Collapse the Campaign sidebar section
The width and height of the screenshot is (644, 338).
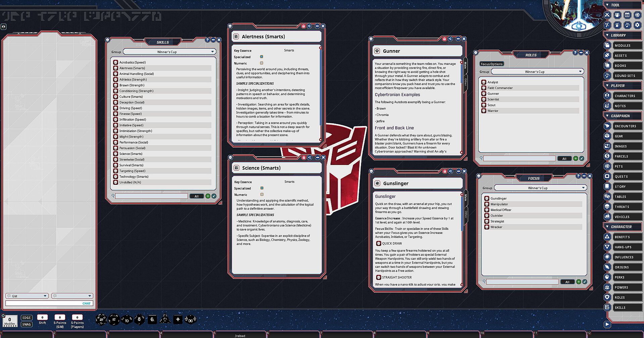[607, 116]
